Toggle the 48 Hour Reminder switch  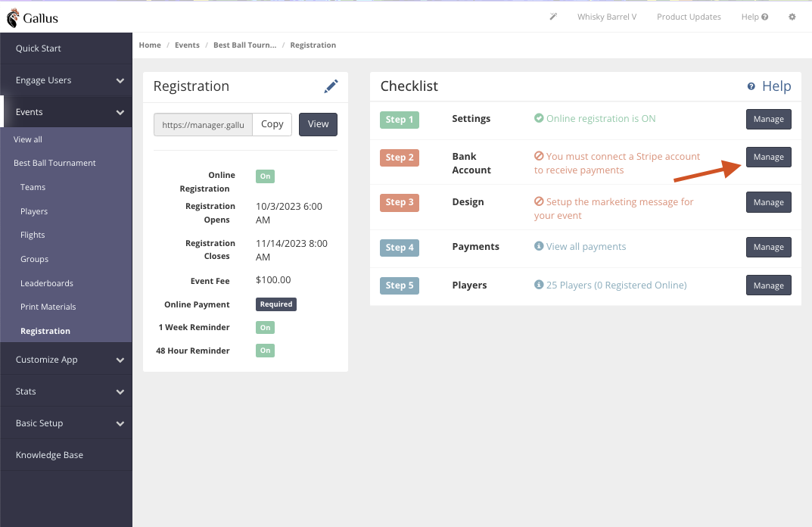coord(265,351)
